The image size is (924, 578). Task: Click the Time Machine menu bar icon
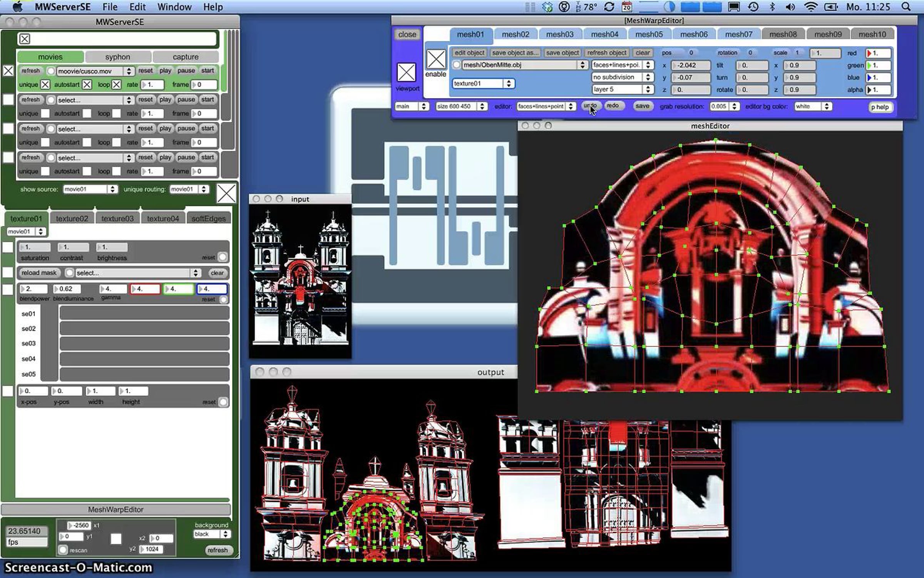(753, 7)
